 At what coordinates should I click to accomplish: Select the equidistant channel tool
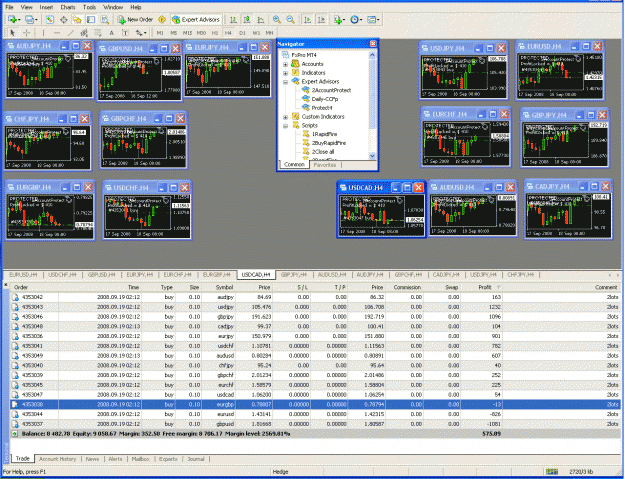(84, 33)
